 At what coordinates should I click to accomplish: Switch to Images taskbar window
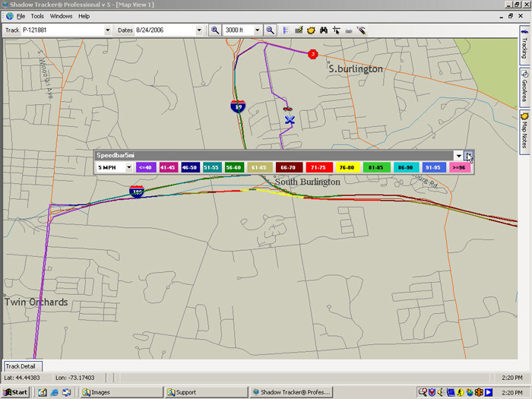point(121,392)
